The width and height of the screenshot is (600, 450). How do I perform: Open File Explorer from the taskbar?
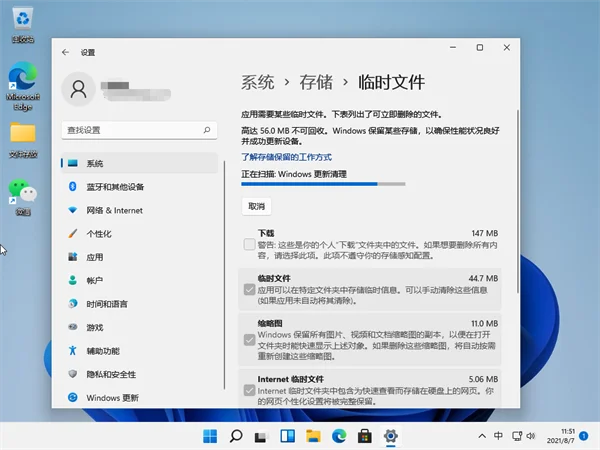coord(313,436)
